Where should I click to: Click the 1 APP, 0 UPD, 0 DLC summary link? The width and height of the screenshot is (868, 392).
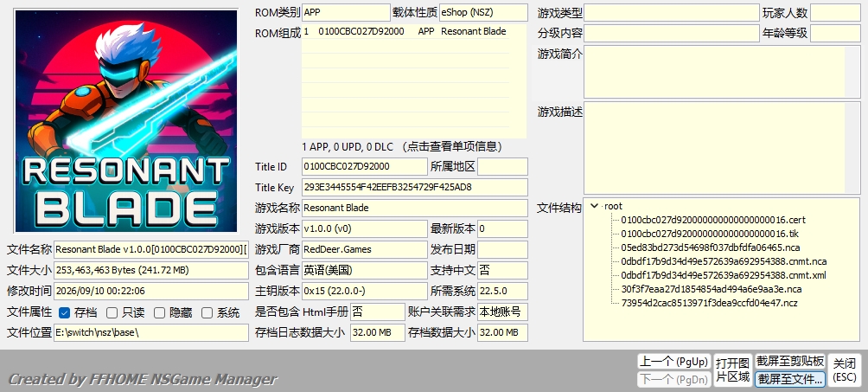click(x=403, y=147)
